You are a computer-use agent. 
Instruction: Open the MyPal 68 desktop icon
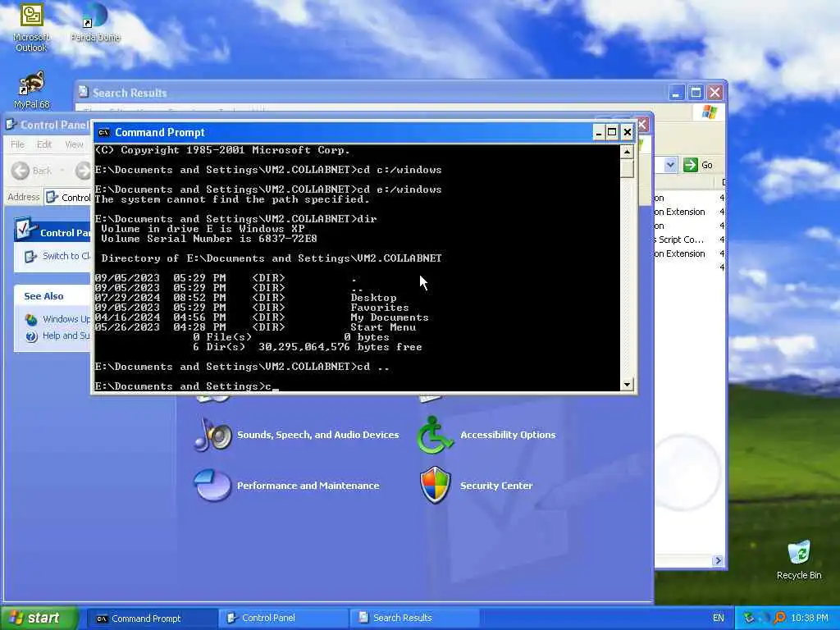coord(31,90)
